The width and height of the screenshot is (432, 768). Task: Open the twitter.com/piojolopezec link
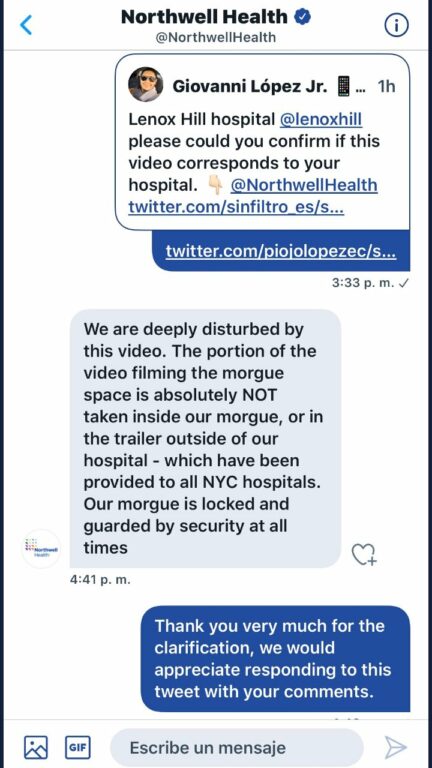(281, 251)
